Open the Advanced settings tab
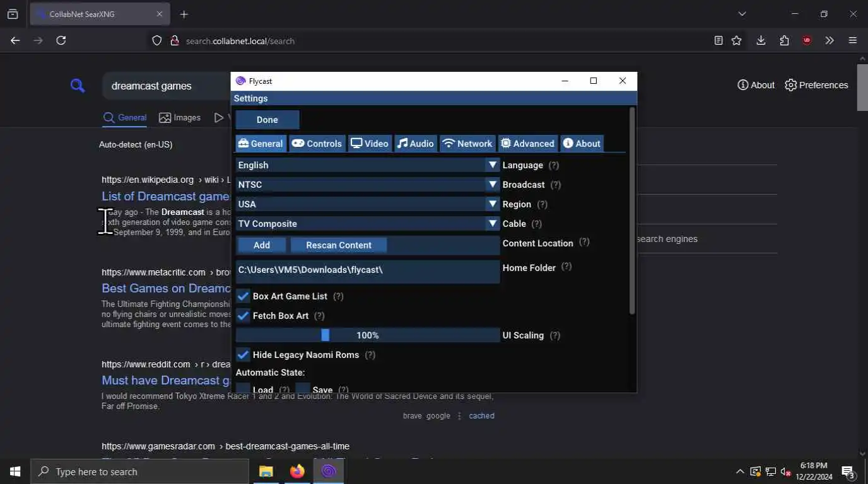Image resolution: width=868 pixels, height=484 pixels. tap(527, 144)
